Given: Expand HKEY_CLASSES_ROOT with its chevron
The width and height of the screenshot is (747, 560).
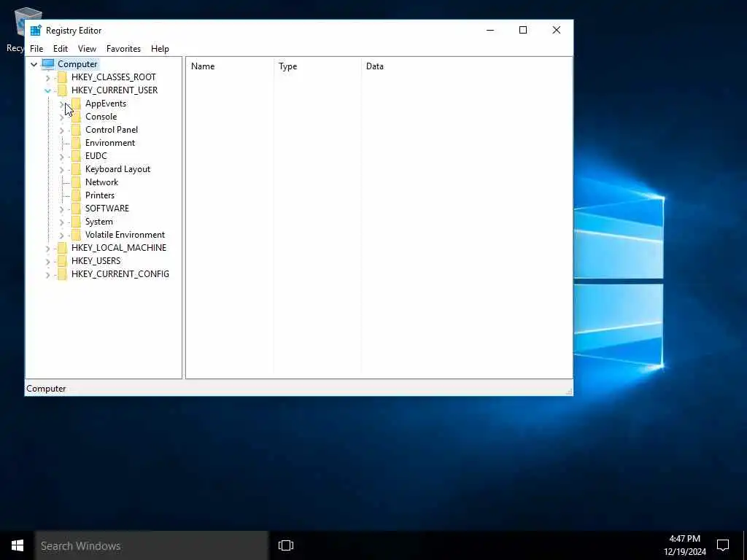Looking at the screenshot, I should pos(47,77).
